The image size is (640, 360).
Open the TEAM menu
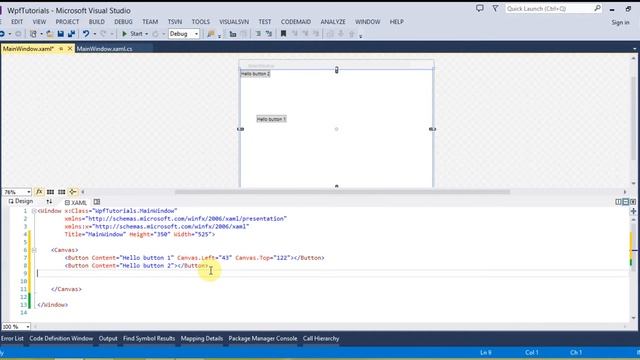150,22
